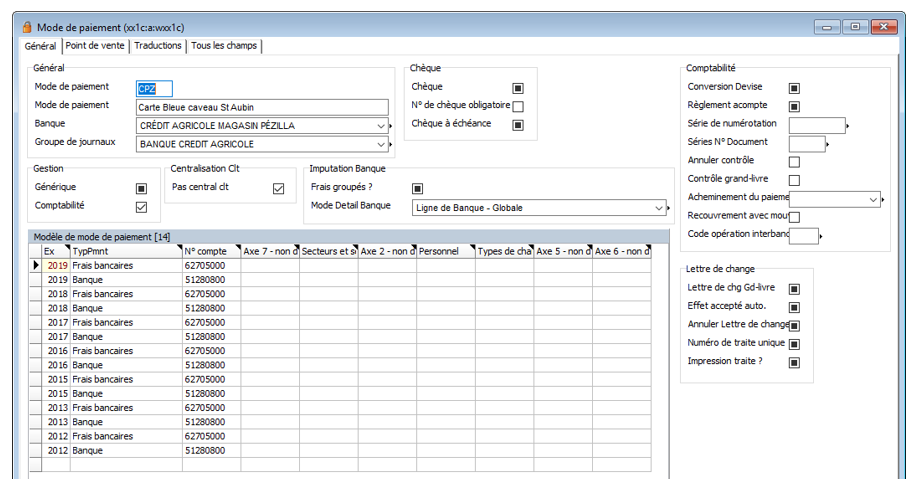The width and height of the screenshot is (916, 489).
Task: Open the Tous les champs tab
Action: (x=225, y=46)
